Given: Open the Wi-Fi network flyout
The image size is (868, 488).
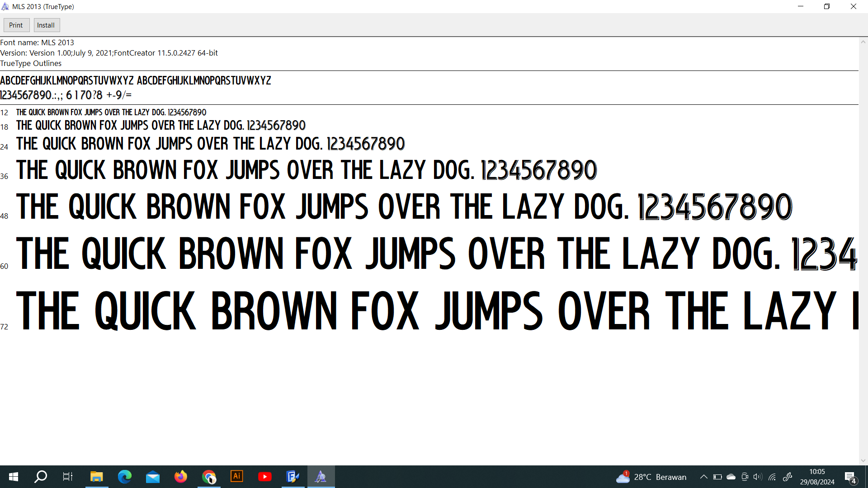Looking at the screenshot, I should click(x=772, y=477).
